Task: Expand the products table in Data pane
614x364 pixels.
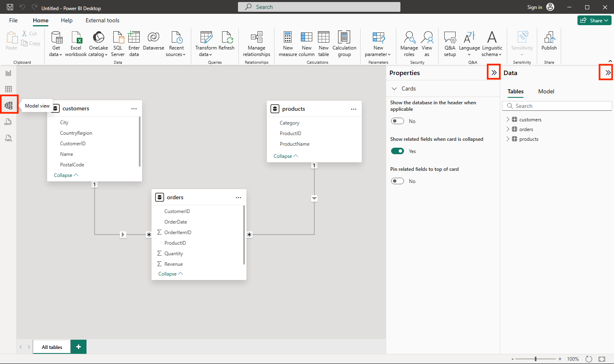Action: pyautogui.click(x=508, y=139)
